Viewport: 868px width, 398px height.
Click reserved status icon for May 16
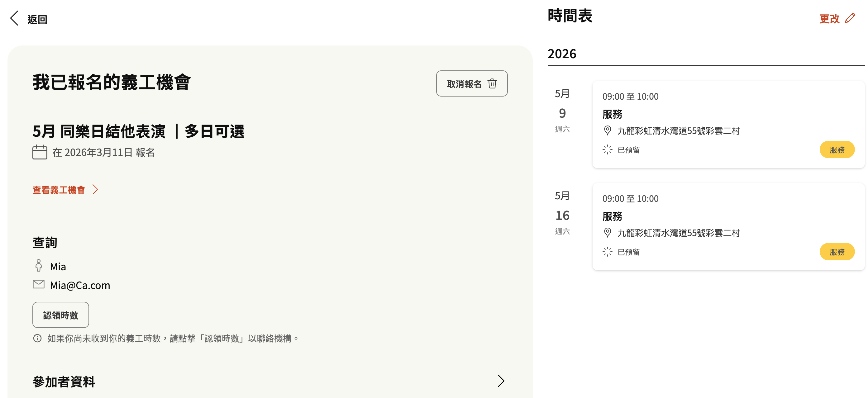(607, 252)
